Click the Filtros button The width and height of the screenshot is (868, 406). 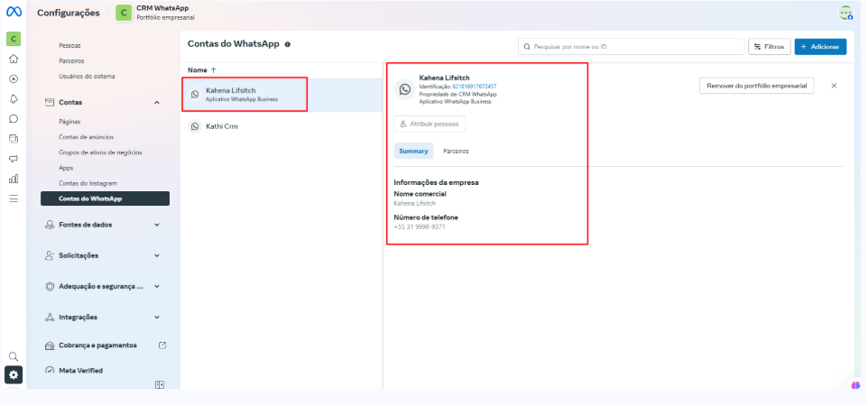click(x=770, y=47)
